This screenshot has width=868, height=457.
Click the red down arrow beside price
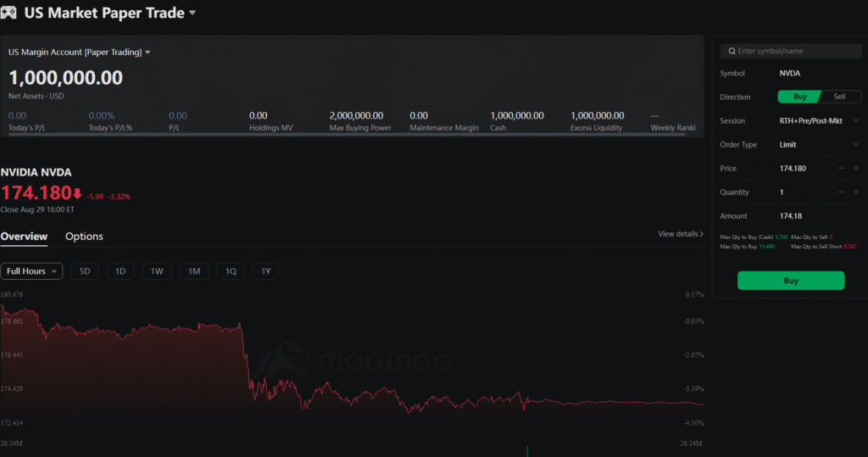click(x=77, y=193)
